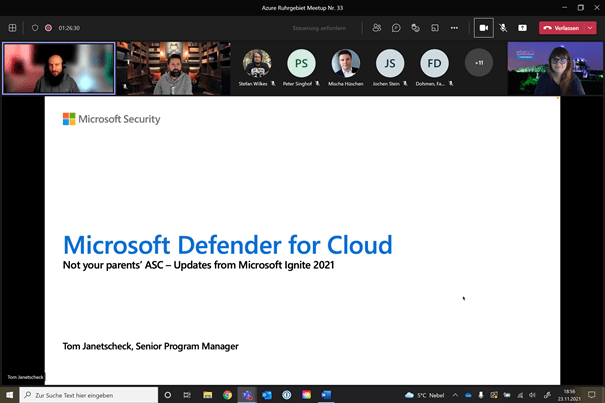This screenshot has width=605, height=403.
Task: Open the 5°C Nebel weather widget
Action: click(424, 395)
